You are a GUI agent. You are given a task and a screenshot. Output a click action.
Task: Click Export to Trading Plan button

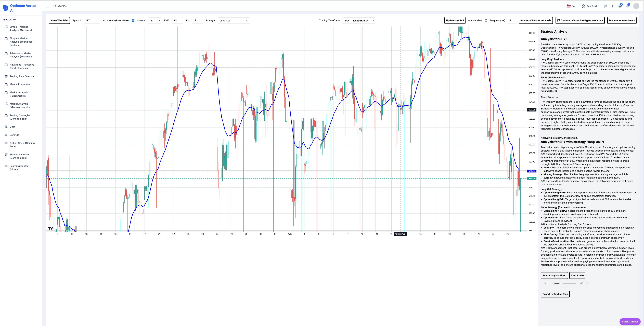click(x=555, y=294)
